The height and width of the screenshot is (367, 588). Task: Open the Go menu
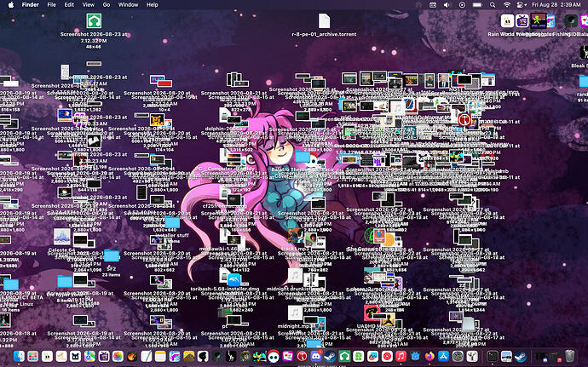[x=107, y=5]
